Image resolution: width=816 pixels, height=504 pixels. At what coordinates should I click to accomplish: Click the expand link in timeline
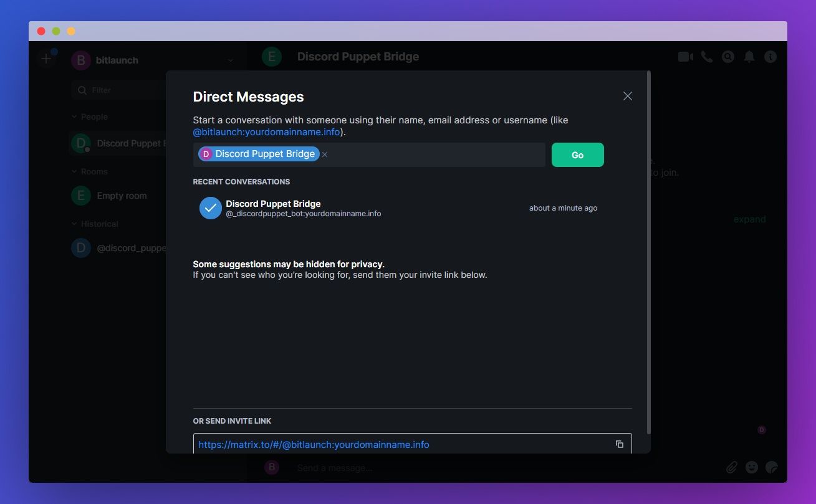[x=749, y=219]
